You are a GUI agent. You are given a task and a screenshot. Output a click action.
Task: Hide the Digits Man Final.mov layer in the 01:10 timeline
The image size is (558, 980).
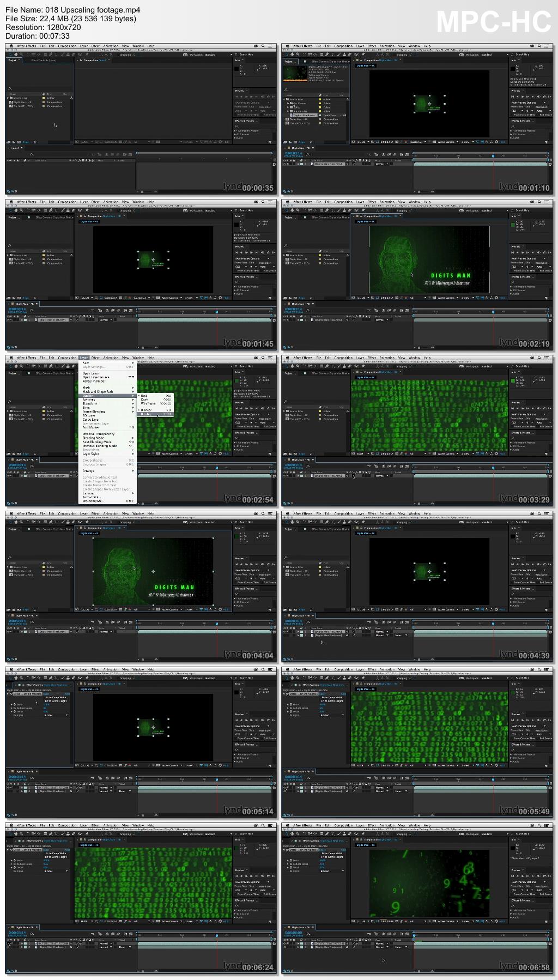(284, 164)
